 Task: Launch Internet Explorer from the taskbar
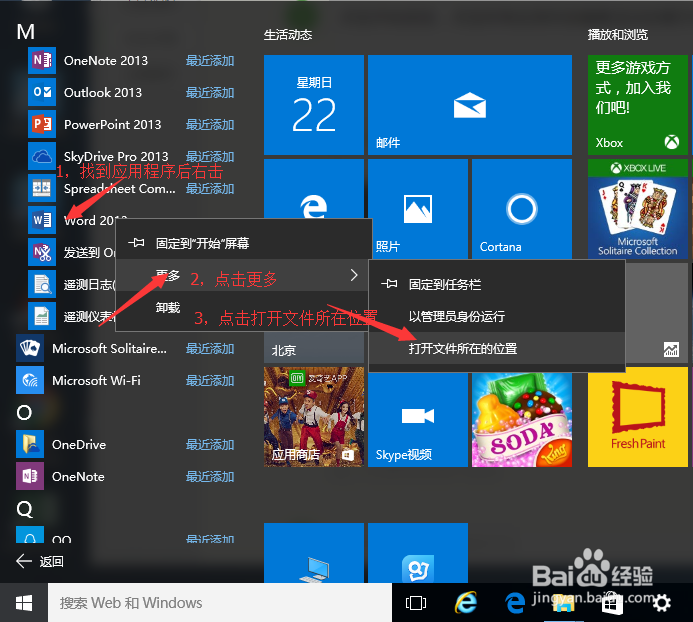click(x=466, y=603)
